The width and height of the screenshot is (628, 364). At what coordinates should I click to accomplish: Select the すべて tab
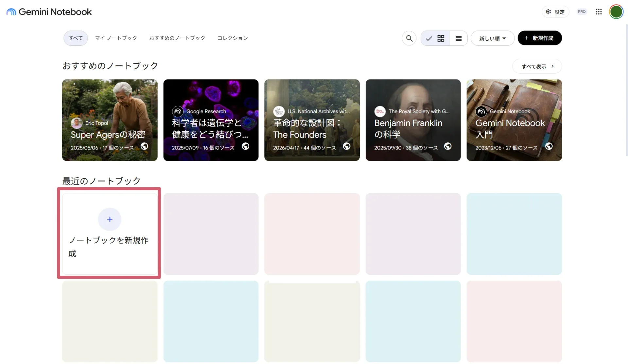[x=76, y=38]
